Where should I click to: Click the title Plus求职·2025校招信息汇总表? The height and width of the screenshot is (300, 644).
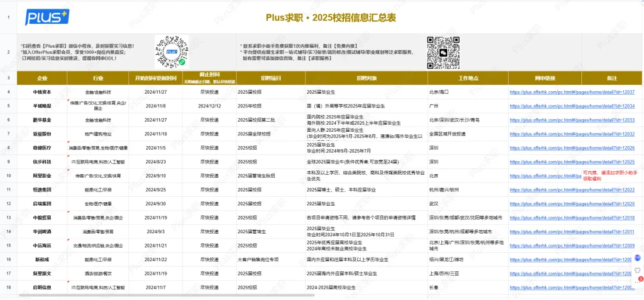[331, 18]
